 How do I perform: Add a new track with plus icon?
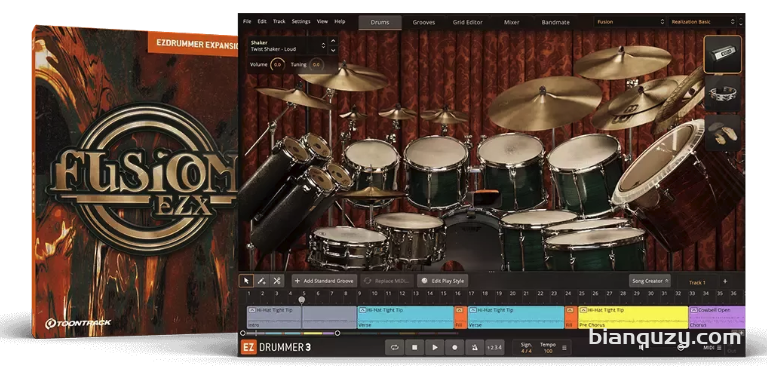(725, 282)
